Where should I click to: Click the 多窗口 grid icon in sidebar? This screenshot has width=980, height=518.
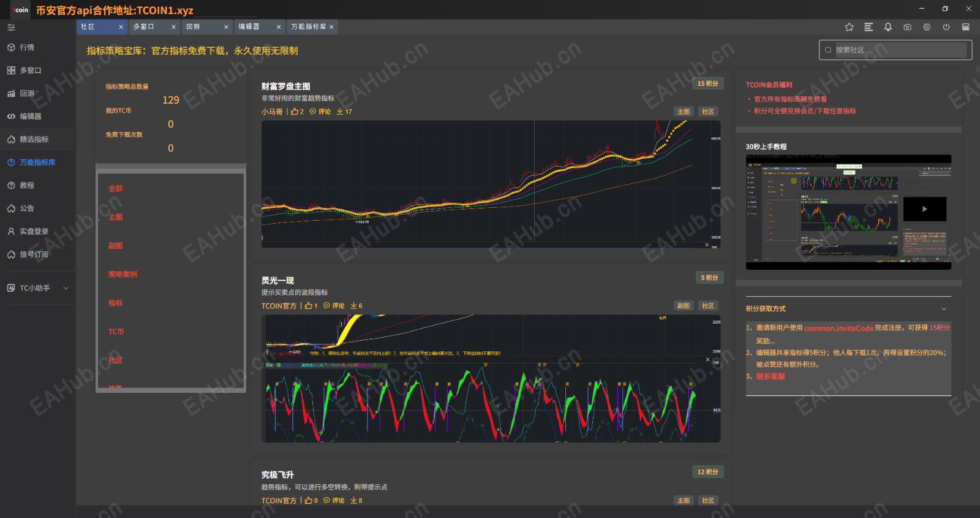(x=11, y=70)
